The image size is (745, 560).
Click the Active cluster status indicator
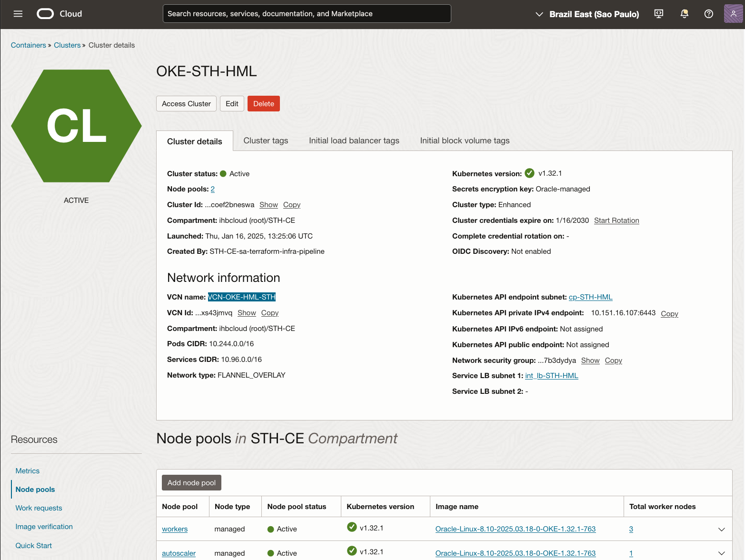coord(224,173)
